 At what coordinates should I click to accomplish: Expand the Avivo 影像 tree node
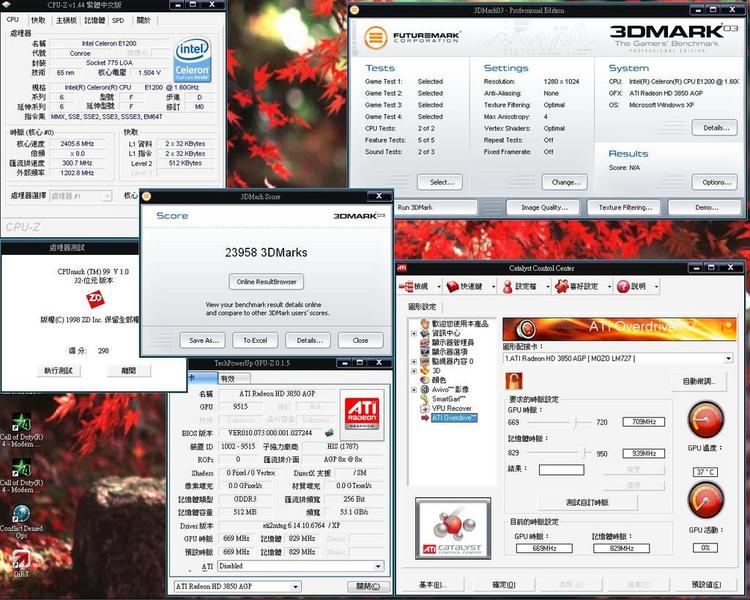(x=414, y=389)
